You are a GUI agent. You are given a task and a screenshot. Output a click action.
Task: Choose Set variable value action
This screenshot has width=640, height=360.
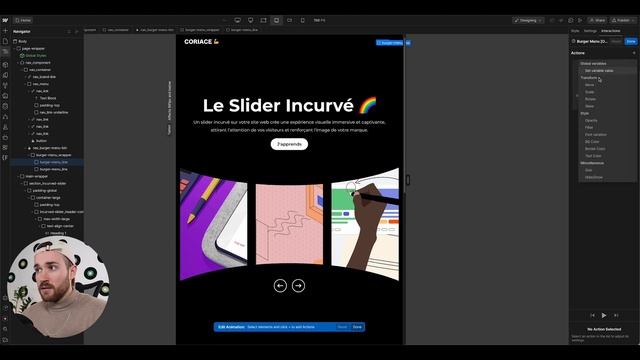tap(607, 71)
